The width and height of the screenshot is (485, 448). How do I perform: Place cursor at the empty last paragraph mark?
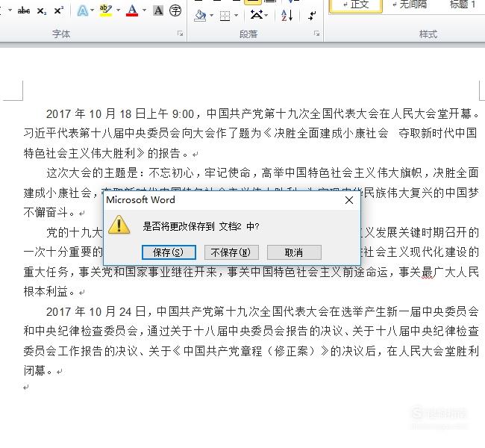26,388
